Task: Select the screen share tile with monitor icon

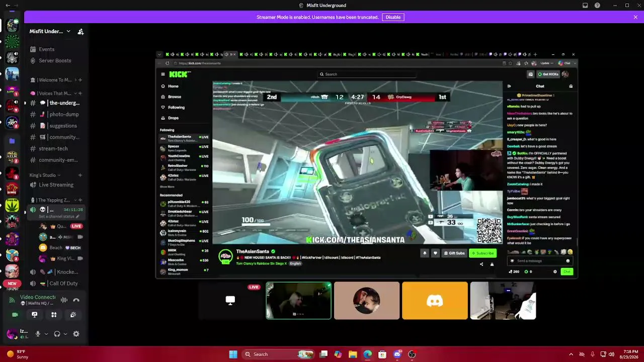Action: pos(230,301)
